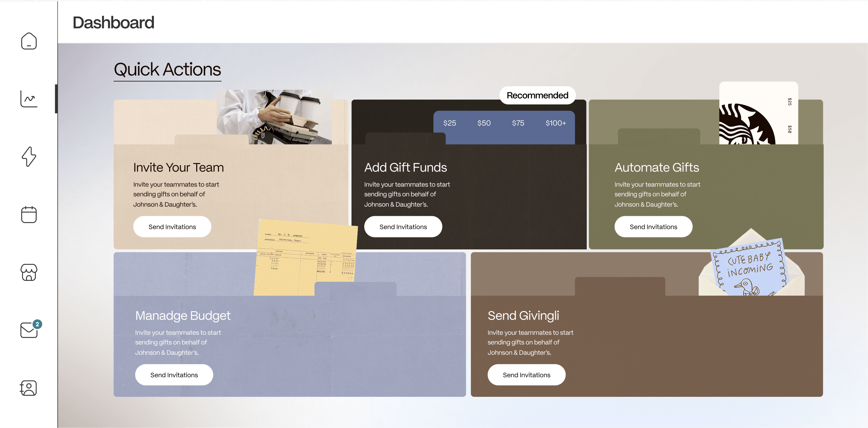The height and width of the screenshot is (428, 868).
Task: Send Invitations on Send Givingli card
Action: coord(526,375)
